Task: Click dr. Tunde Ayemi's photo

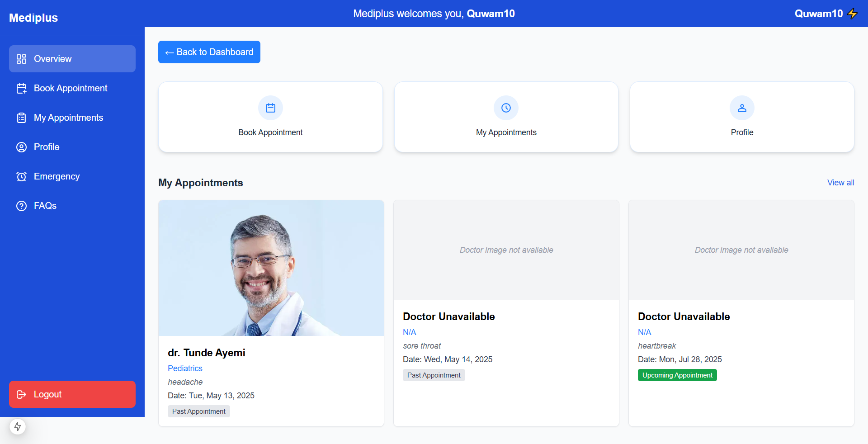Action: coord(271,268)
